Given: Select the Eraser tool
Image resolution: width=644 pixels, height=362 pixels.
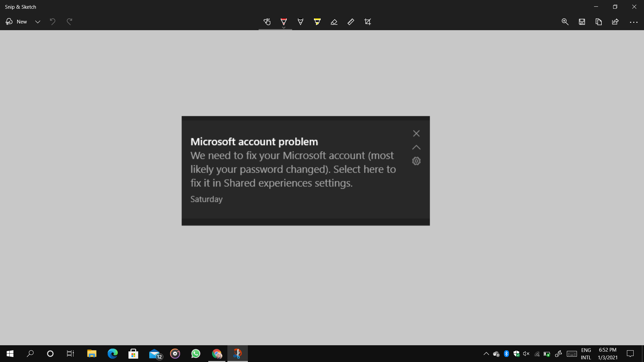Looking at the screenshot, I should click(x=334, y=22).
